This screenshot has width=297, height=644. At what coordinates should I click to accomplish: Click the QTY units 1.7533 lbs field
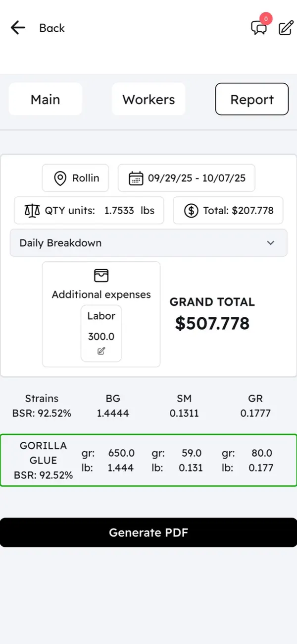89,210
